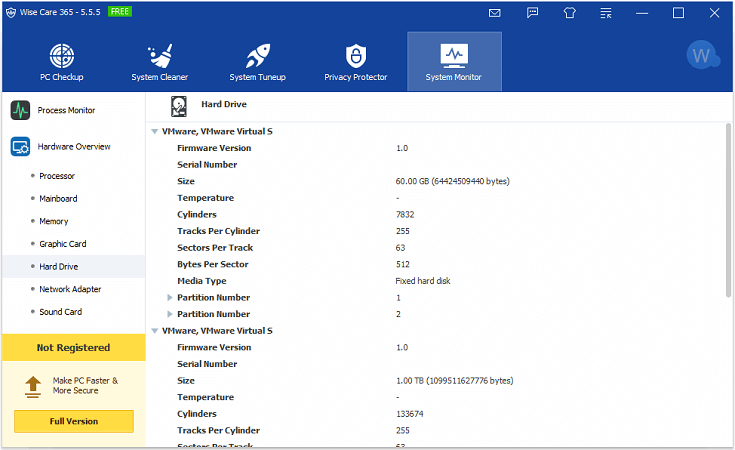The height and width of the screenshot is (450, 735).
Task: Maximize the Wise Care 365 window
Action: 678,13
